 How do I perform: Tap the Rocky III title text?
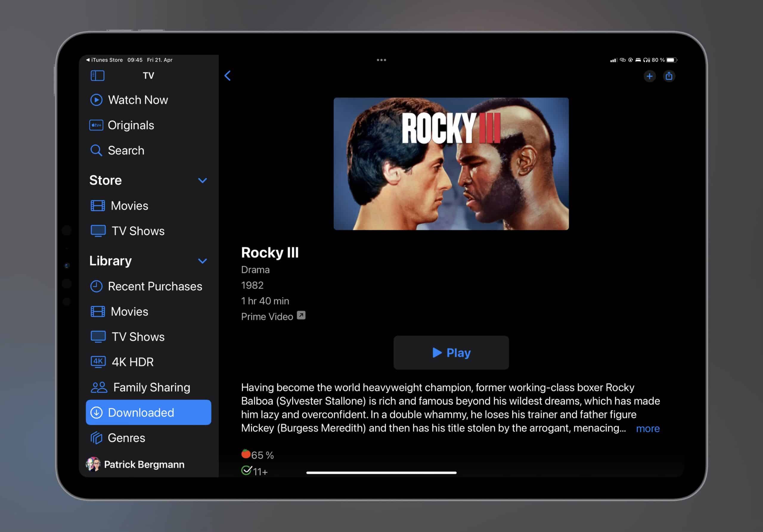(270, 252)
